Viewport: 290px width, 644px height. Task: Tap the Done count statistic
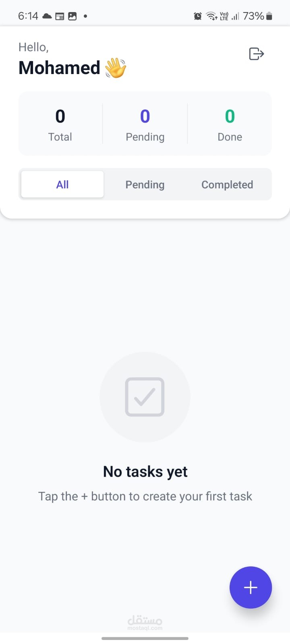(230, 124)
